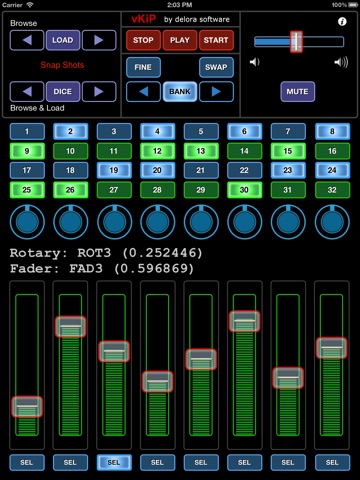The height and width of the screenshot is (480, 360).
Task: Toggle pad 1
Action: point(27,131)
